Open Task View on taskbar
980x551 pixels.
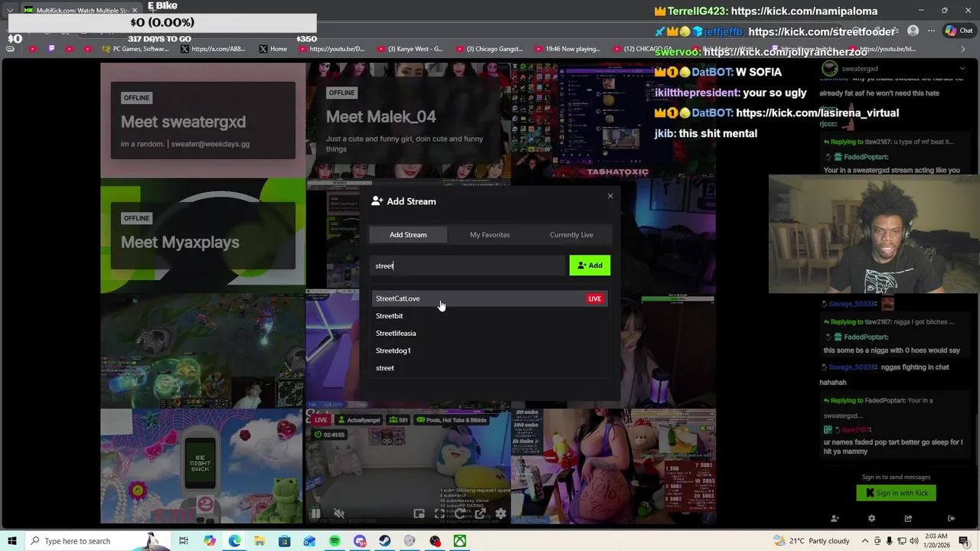click(x=184, y=541)
